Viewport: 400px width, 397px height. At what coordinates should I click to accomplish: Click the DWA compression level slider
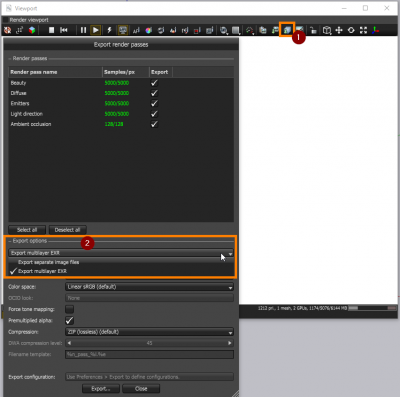pos(149,343)
